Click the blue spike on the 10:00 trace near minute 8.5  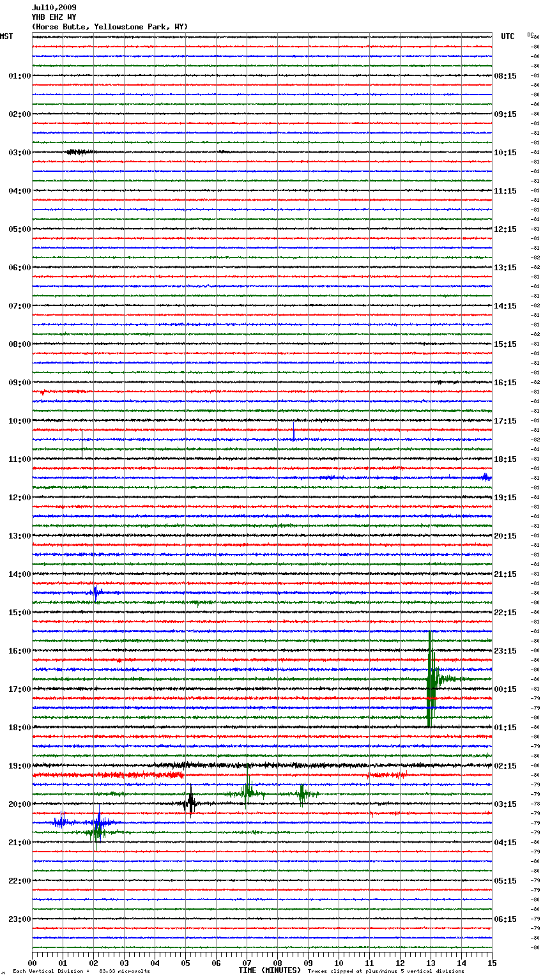294,431
